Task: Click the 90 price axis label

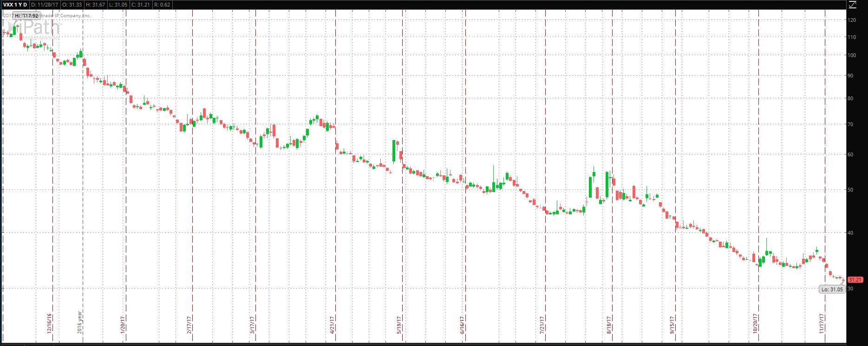Action: pyautogui.click(x=851, y=76)
